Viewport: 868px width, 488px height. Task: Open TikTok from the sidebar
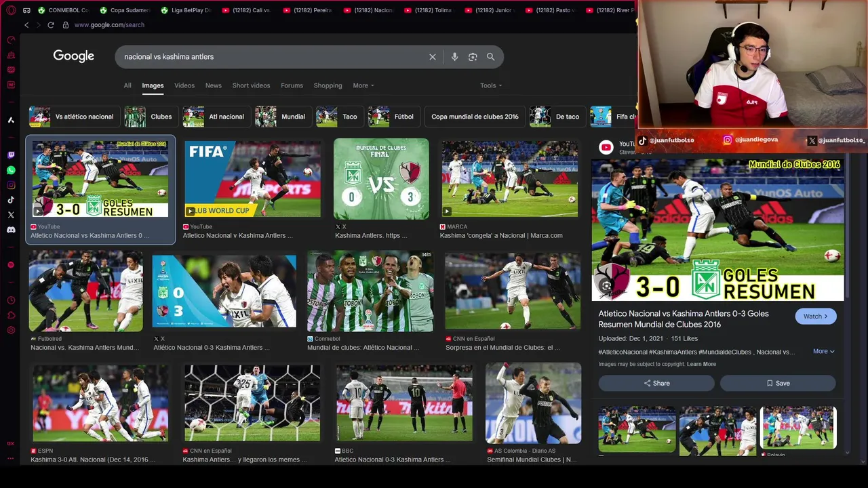click(x=11, y=200)
